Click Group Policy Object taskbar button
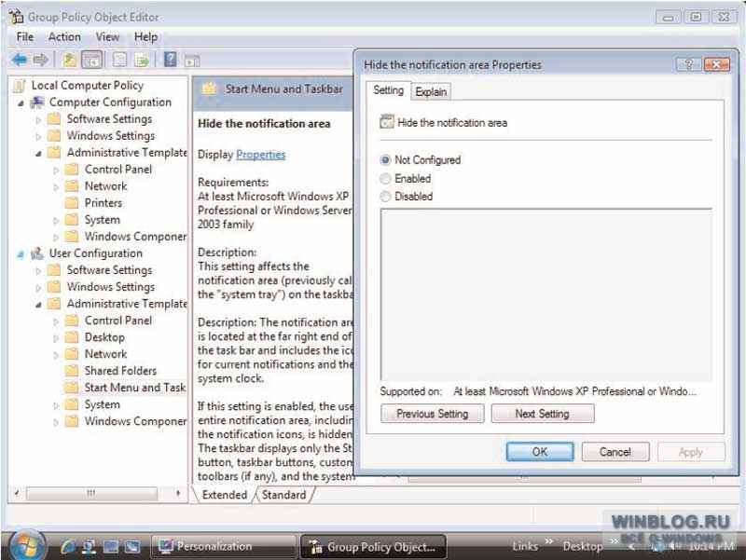This screenshot has width=746, height=560. pos(373,546)
